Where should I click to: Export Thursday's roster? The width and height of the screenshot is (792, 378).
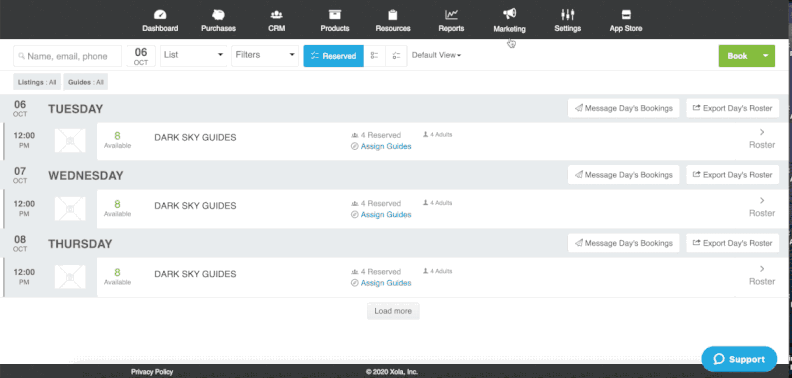coord(732,243)
